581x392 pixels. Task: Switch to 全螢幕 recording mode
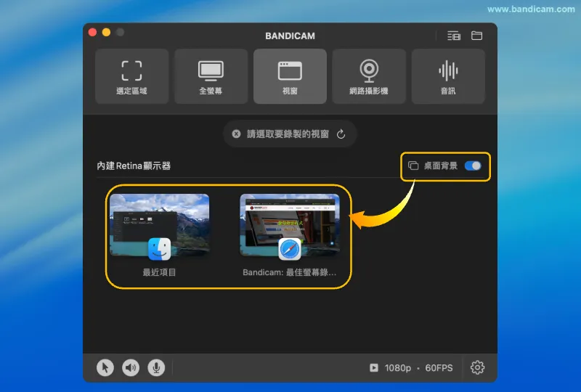pyautogui.click(x=211, y=76)
